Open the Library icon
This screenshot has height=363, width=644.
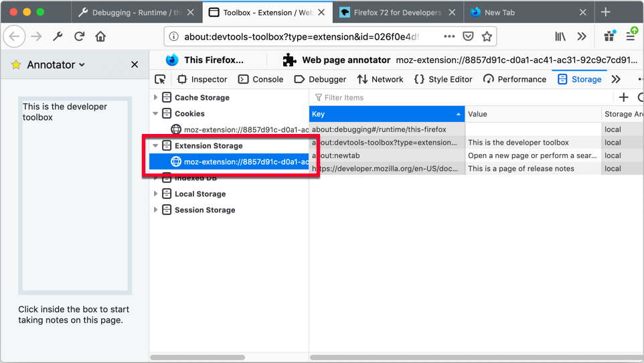tap(560, 37)
